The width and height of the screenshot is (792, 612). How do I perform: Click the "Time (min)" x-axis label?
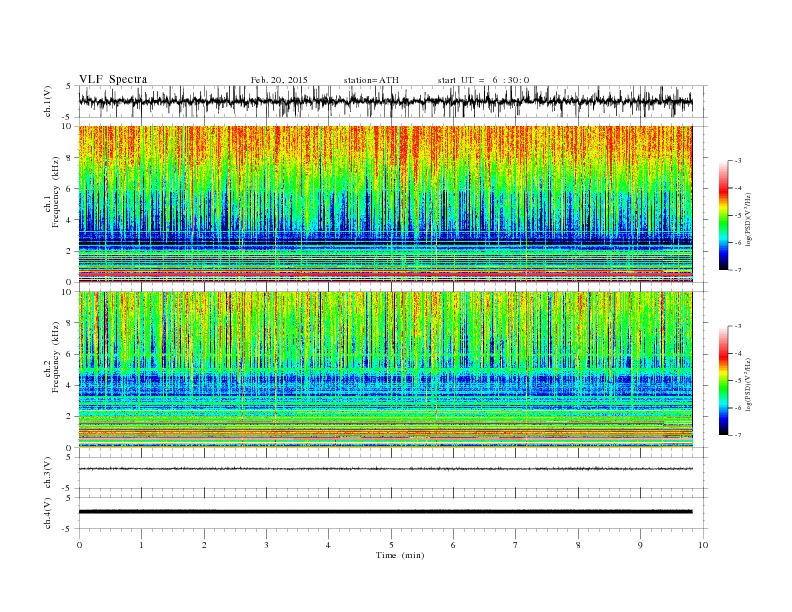400,555
